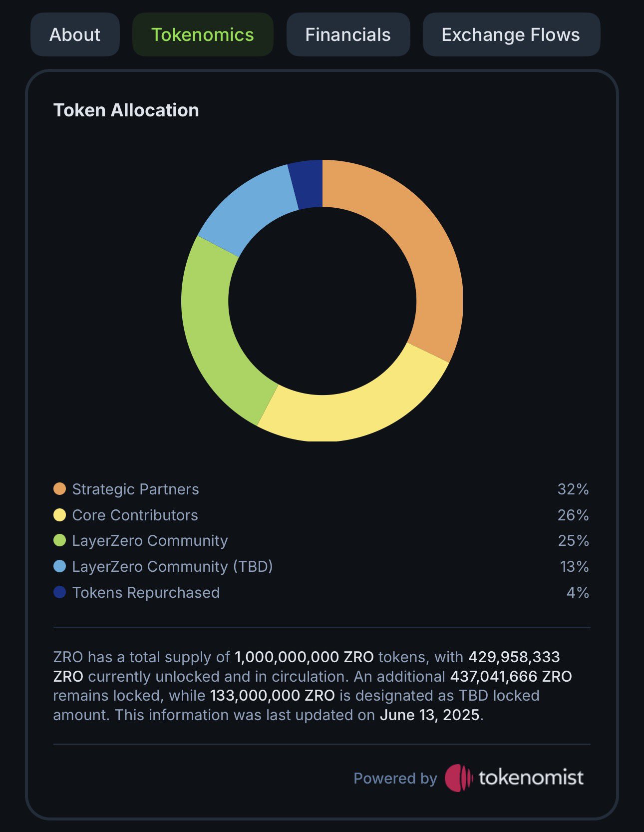Click the dark blue Tokens Repurchased legend dot
The width and height of the screenshot is (644, 832).
tap(60, 592)
